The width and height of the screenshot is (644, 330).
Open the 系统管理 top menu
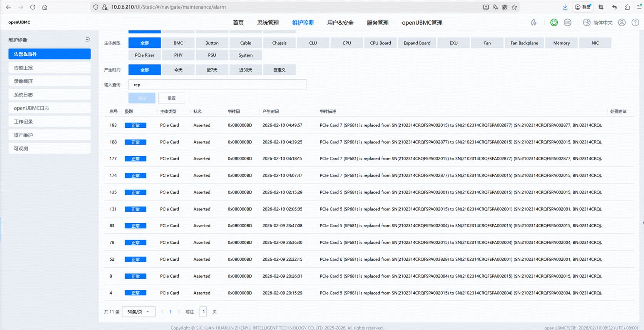click(x=268, y=23)
